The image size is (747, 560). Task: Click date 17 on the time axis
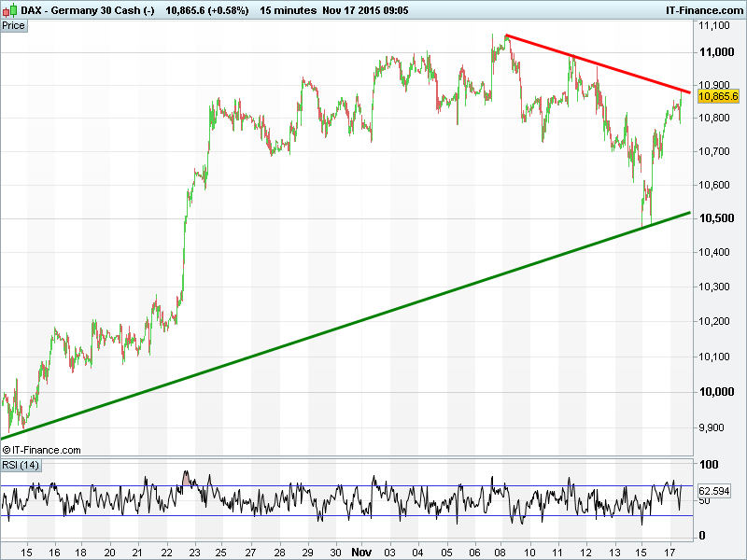click(669, 552)
